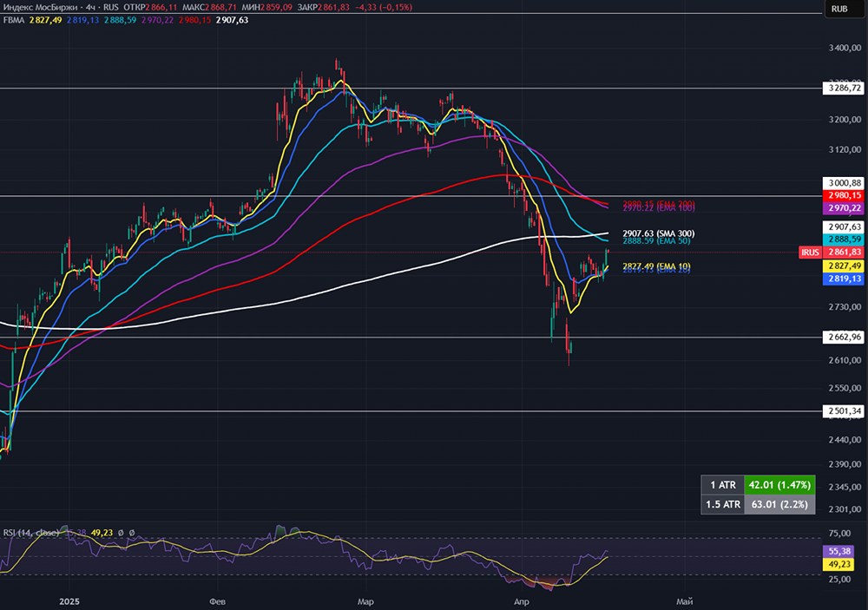Image resolution: width=868 pixels, height=610 pixels.
Task: Click the 2 345,00 price scale label
Action: tap(845, 487)
